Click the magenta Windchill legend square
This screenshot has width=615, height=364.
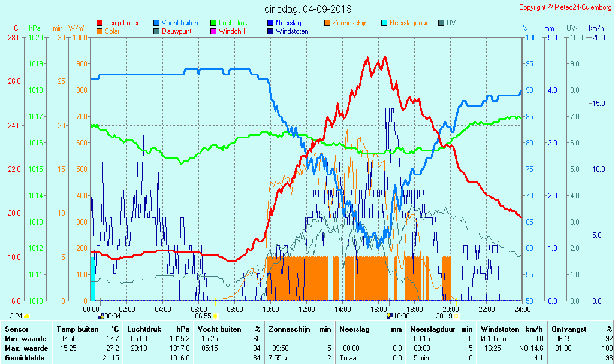coord(213,31)
